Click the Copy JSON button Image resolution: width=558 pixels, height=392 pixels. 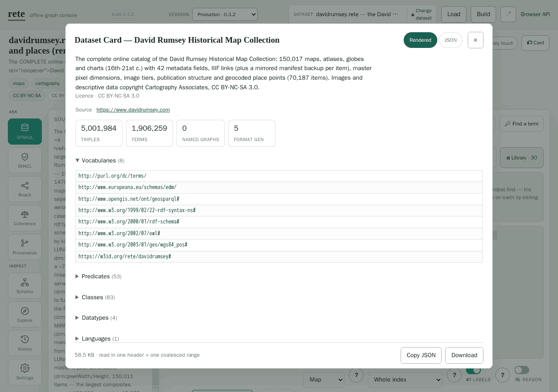tap(421, 355)
